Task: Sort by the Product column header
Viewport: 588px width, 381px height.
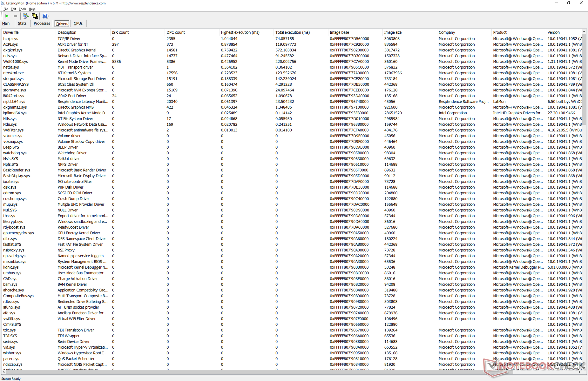Action: point(519,32)
